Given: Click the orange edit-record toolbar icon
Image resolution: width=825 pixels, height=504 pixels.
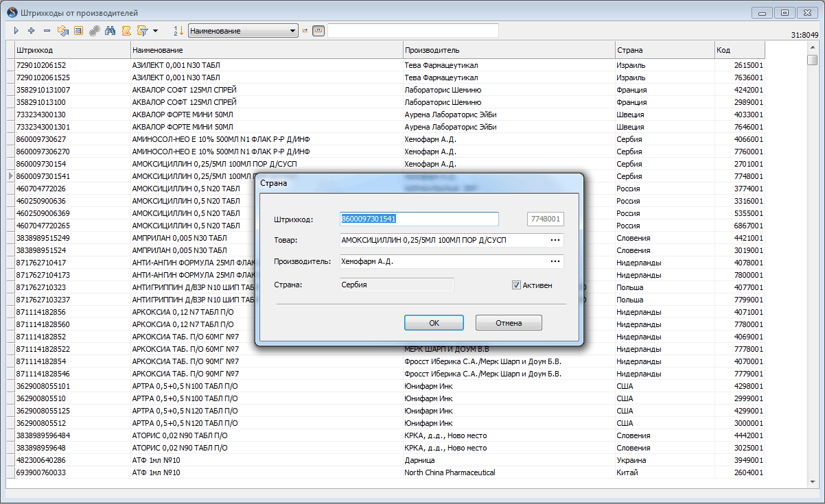Looking at the screenshot, I should click(x=78, y=31).
